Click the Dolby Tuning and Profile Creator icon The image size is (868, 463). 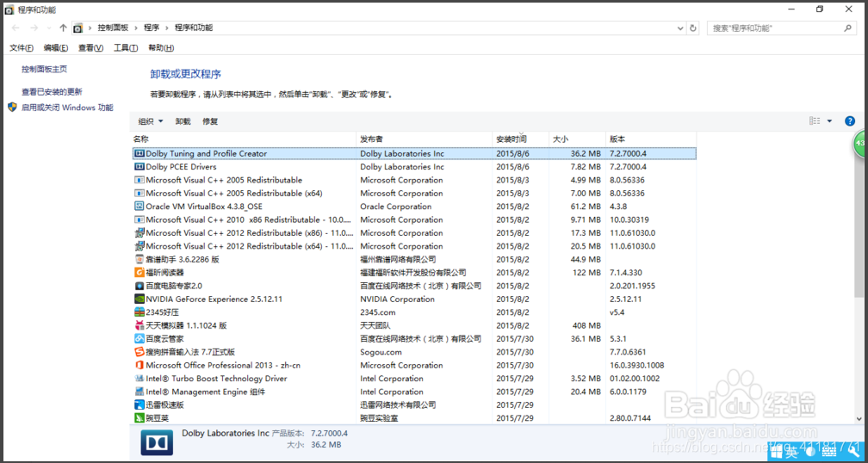pos(139,154)
